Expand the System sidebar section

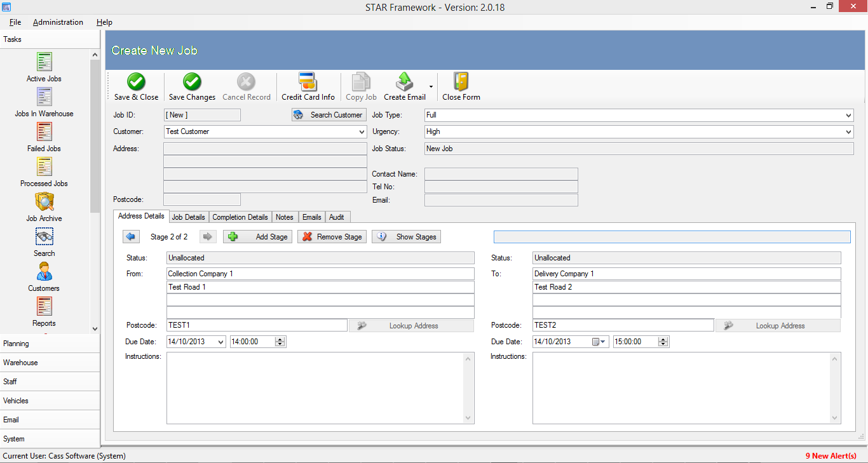[50, 439]
